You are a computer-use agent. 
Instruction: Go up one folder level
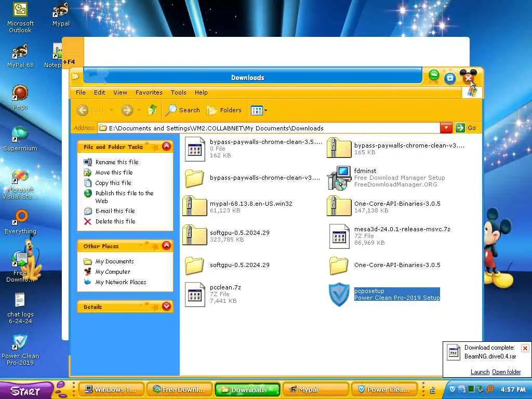pyautogui.click(x=152, y=110)
